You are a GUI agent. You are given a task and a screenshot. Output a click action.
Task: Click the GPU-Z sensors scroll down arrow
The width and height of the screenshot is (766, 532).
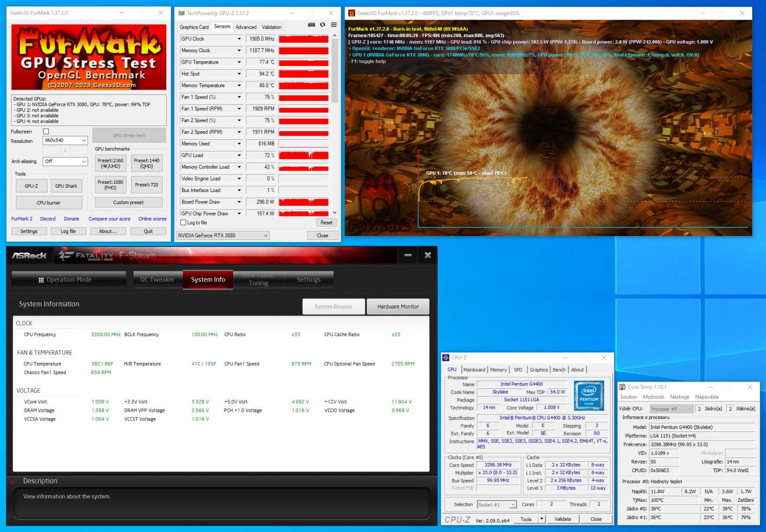[x=335, y=213]
